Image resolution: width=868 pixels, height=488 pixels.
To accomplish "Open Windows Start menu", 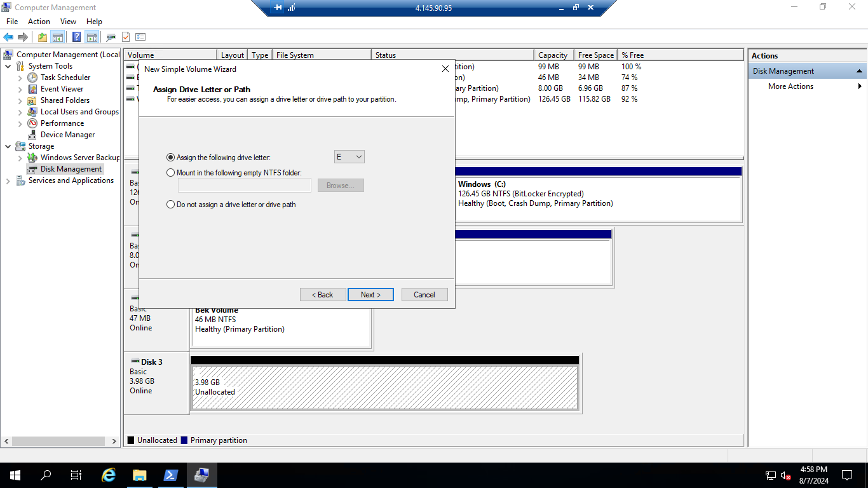I will (x=15, y=475).
